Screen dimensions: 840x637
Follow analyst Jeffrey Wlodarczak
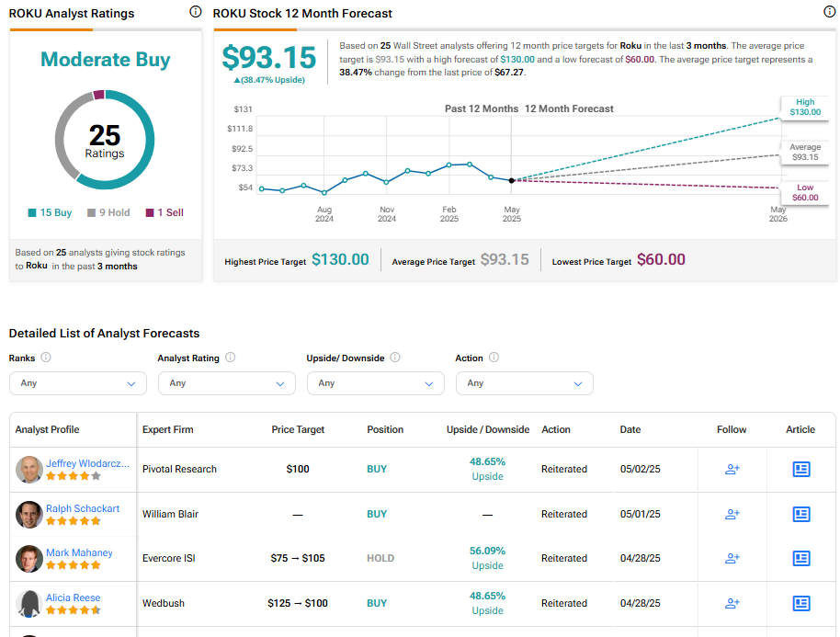click(x=732, y=470)
